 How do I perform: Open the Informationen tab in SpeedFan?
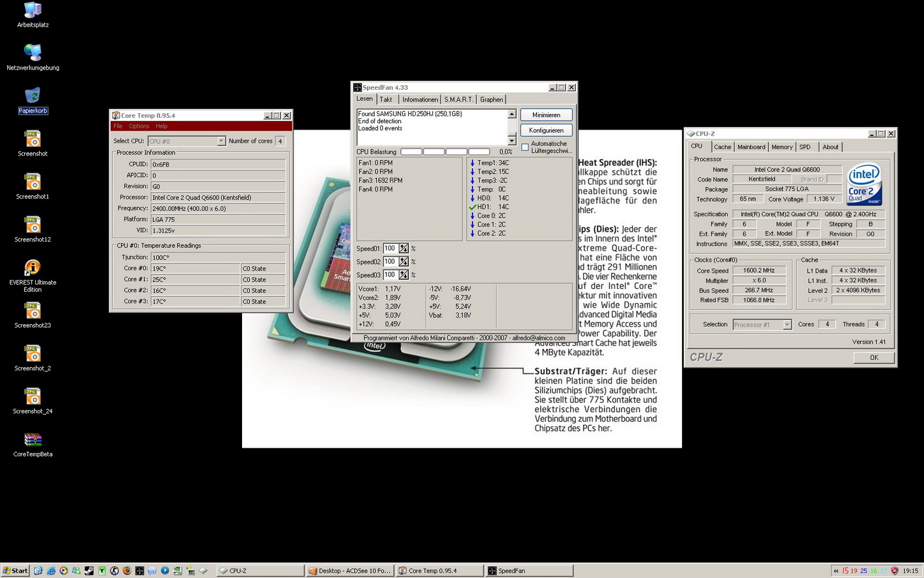420,100
